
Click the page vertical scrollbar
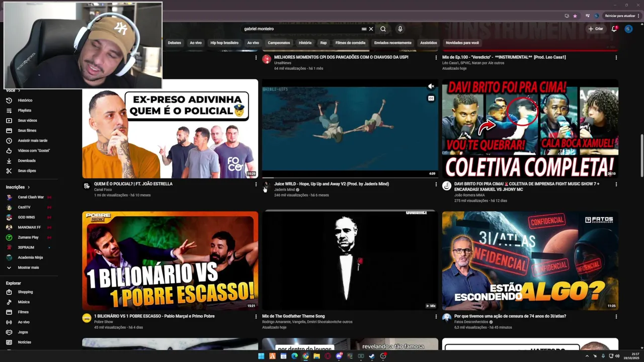641,155
